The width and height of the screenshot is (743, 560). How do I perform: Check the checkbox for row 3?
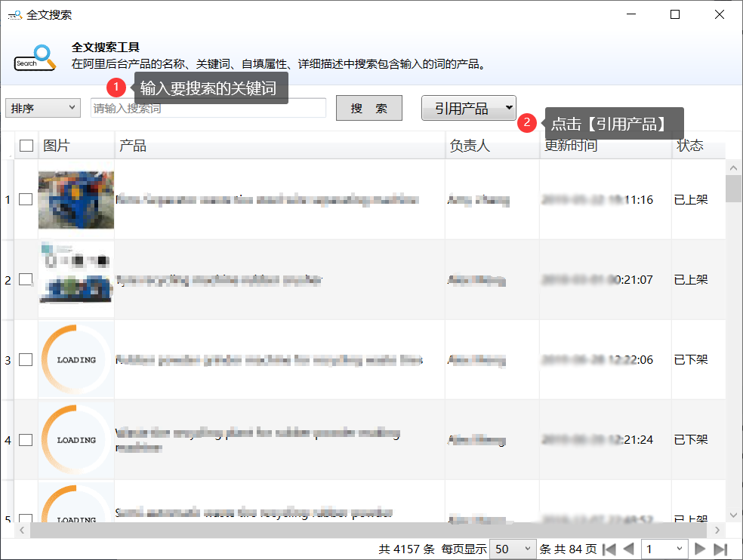point(26,360)
